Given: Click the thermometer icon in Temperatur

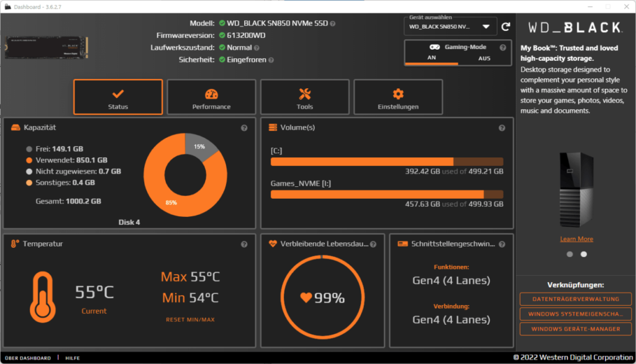Looking at the screenshot, I should tap(43, 298).
